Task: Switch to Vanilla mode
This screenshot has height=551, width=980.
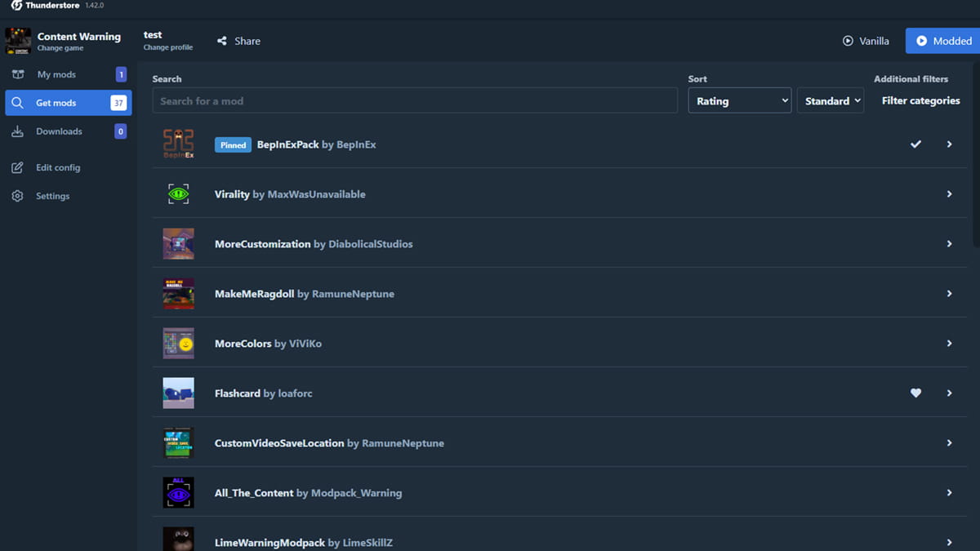Action: click(866, 40)
